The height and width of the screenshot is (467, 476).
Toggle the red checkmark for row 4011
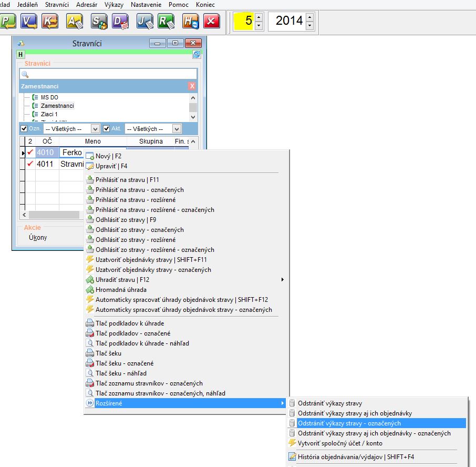click(x=30, y=164)
